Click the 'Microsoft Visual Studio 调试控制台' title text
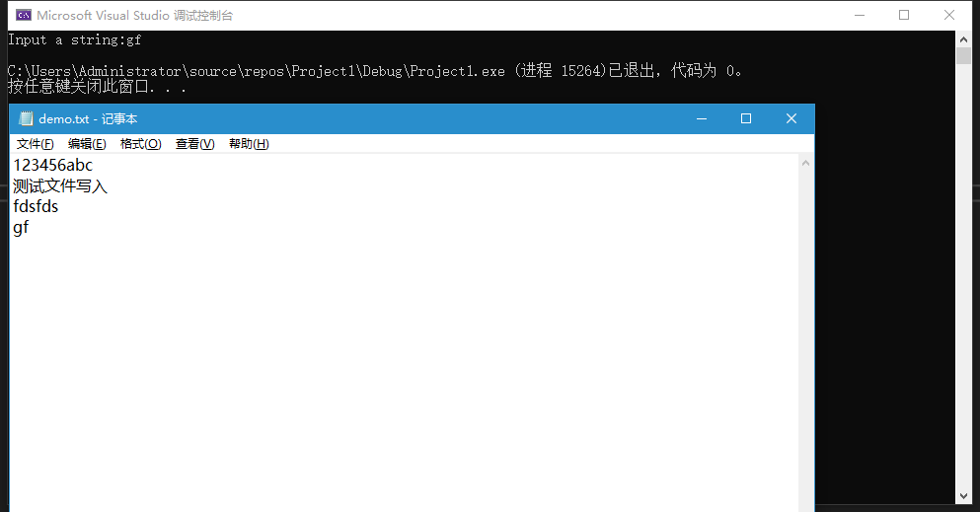 [135, 15]
